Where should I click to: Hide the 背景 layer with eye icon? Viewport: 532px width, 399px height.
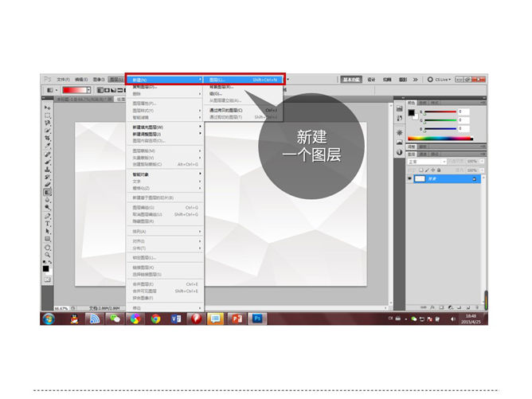(x=411, y=179)
